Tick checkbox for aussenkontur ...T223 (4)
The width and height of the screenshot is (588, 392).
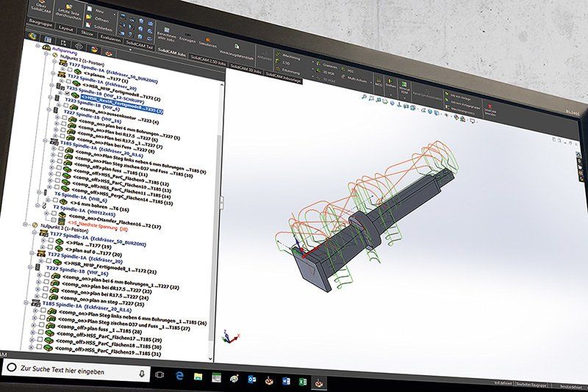click(65, 106)
